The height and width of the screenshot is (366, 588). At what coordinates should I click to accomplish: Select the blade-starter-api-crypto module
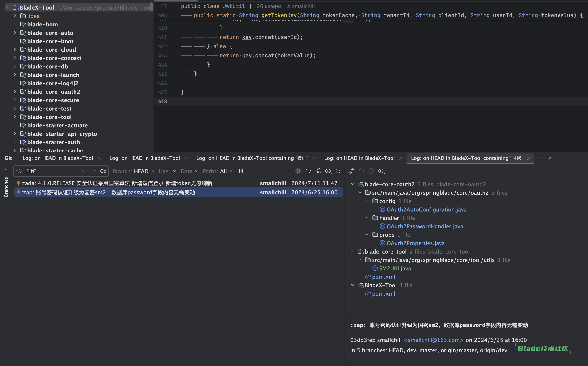click(62, 134)
